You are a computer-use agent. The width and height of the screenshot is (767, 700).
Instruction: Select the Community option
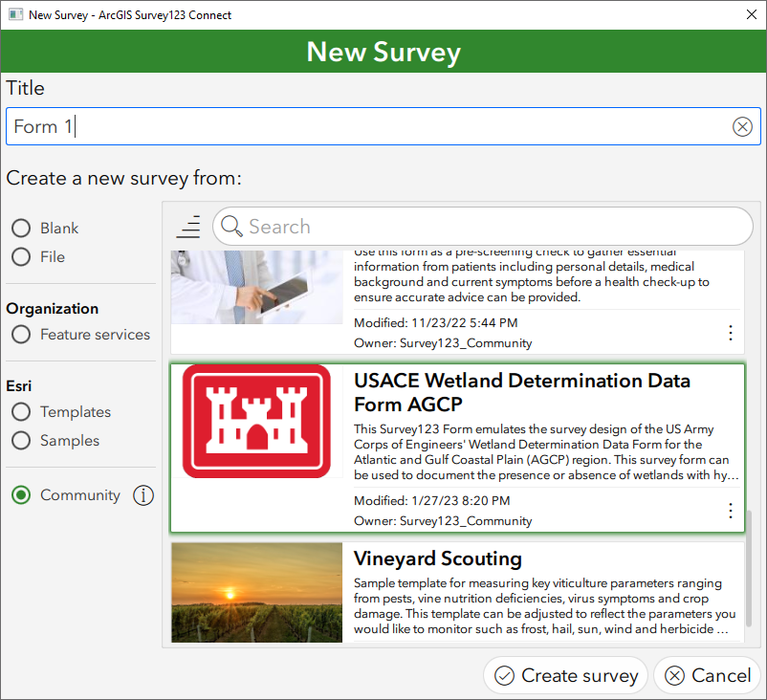click(20, 495)
